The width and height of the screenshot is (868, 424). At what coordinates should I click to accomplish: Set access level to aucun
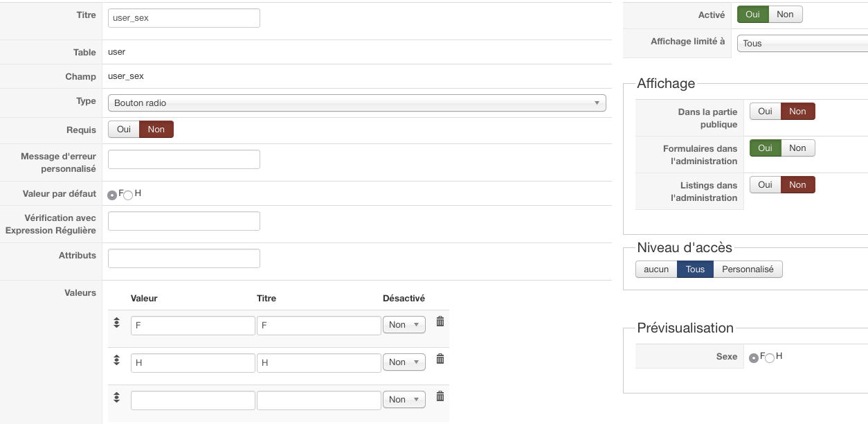656,269
